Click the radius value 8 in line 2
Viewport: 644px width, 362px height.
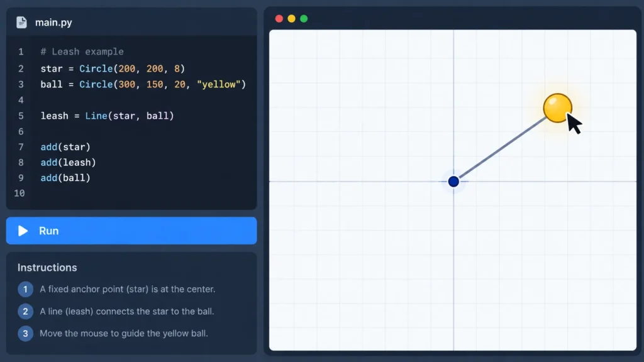[x=177, y=69]
